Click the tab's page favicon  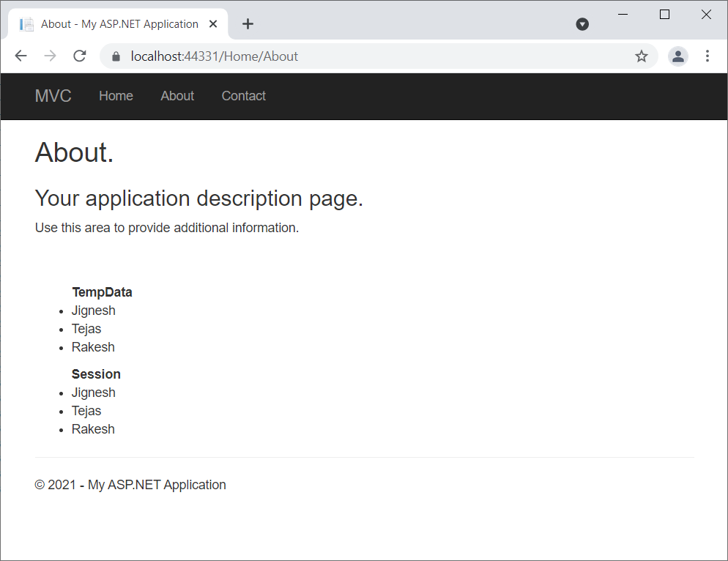pyautogui.click(x=27, y=24)
